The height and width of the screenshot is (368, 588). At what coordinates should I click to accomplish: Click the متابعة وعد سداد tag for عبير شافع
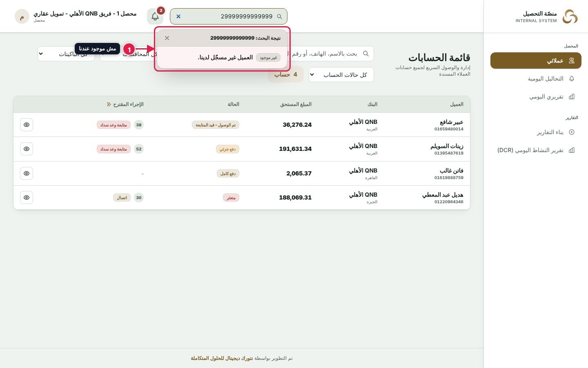[114, 125]
